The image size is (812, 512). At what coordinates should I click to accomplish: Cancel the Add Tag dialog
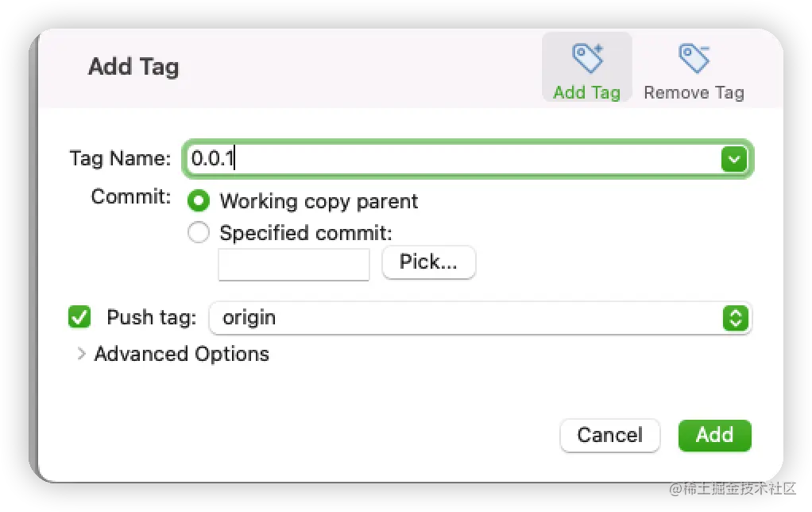coord(609,435)
